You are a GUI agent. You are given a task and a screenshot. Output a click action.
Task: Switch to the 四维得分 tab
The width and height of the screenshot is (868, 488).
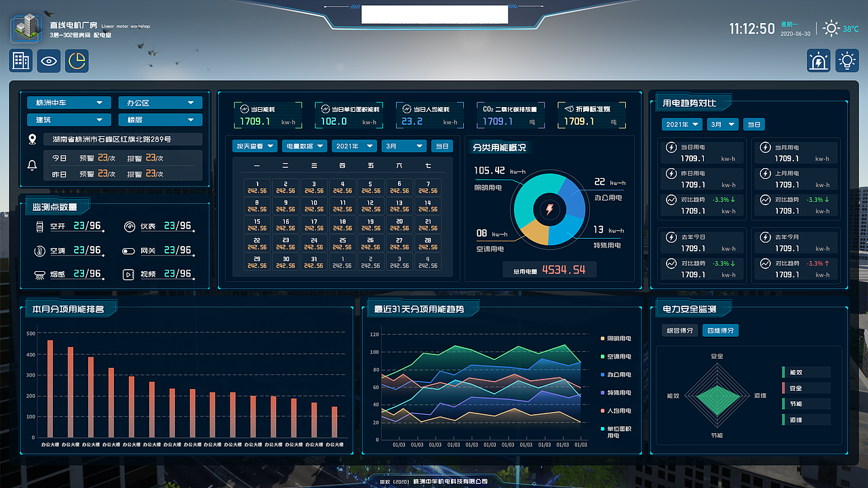720,331
